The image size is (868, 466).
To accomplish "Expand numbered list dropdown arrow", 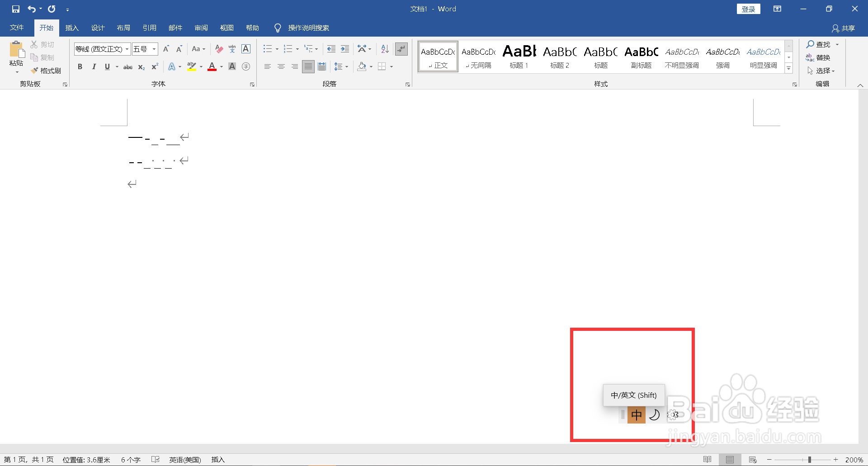I will [297, 49].
